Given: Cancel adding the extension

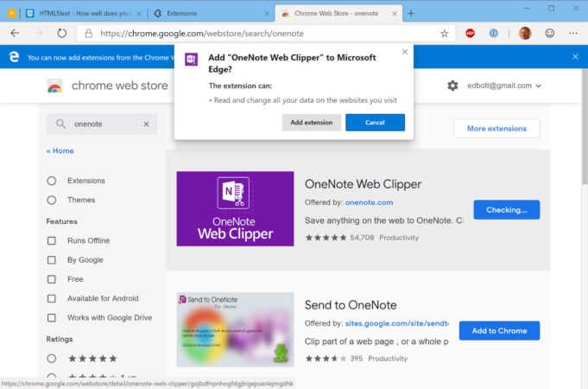Looking at the screenshot, I should [375, 123].
